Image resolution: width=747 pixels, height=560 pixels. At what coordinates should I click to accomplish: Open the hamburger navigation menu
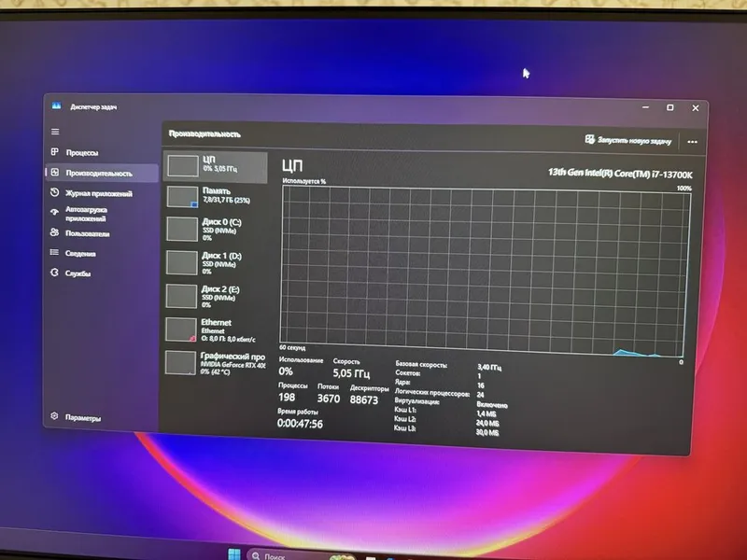click(55, 132)
